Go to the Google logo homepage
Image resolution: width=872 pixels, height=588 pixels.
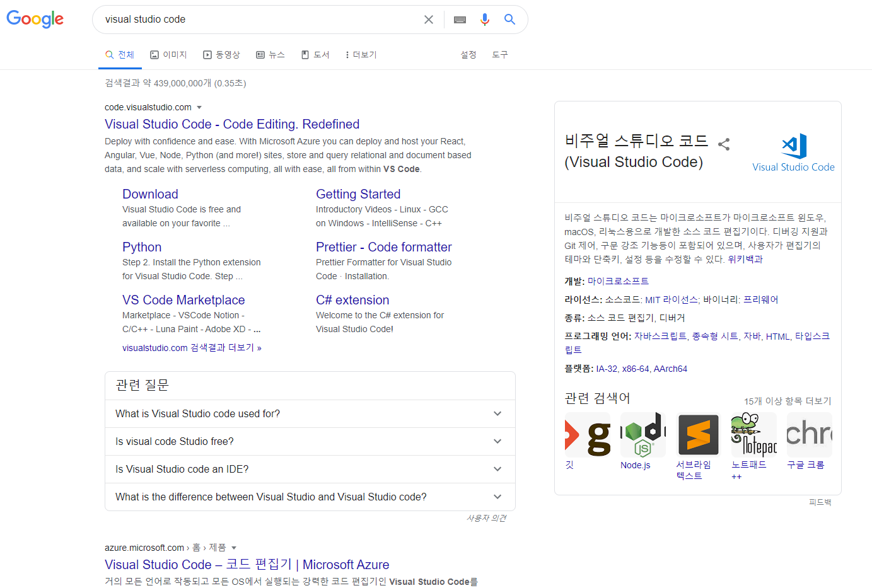point(35,20)
